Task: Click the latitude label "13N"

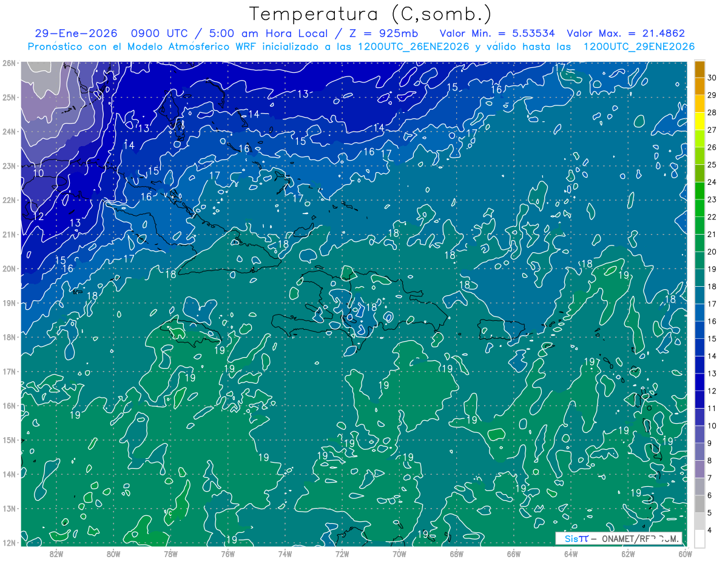Action: (x=8, y=509)
